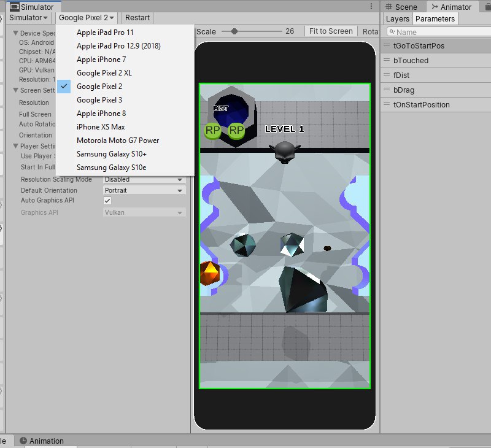491x448 pixels.
Task: Select bDrag parameter
Action: tap(436, 90)
